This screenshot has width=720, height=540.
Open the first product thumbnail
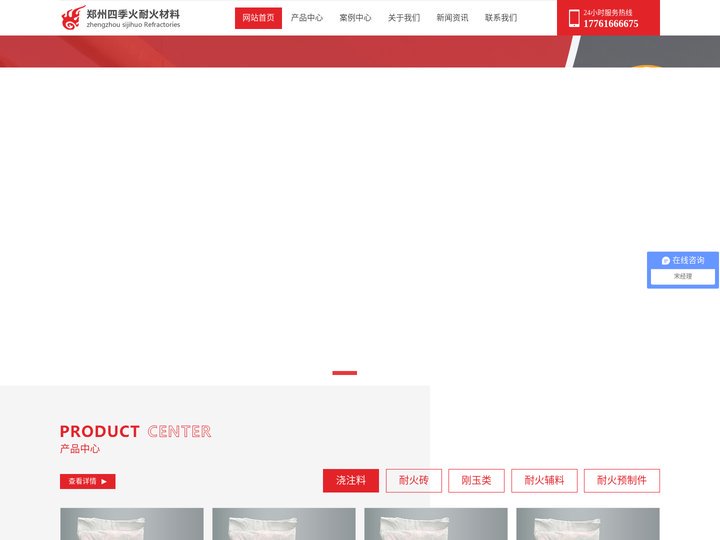(132, 524)
